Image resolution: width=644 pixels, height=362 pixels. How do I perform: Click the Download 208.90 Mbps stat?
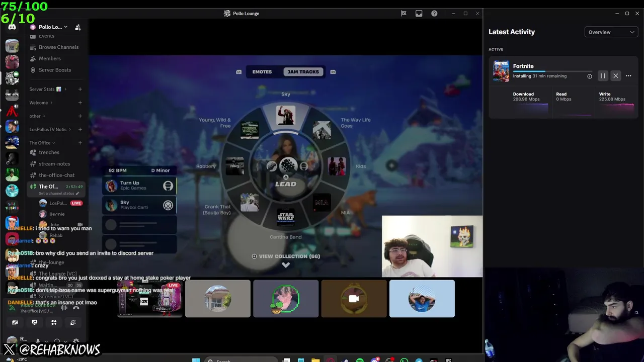pos(526,97)
